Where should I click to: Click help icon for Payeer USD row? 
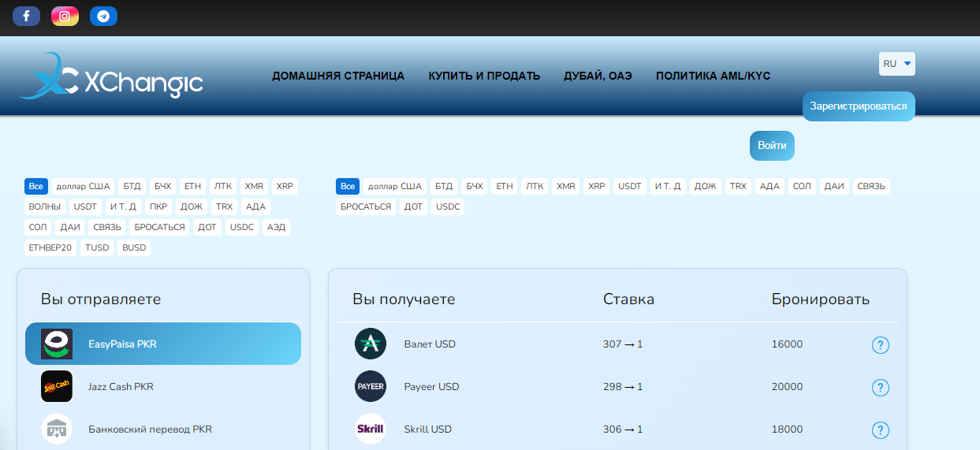click(x=881, y=388)
